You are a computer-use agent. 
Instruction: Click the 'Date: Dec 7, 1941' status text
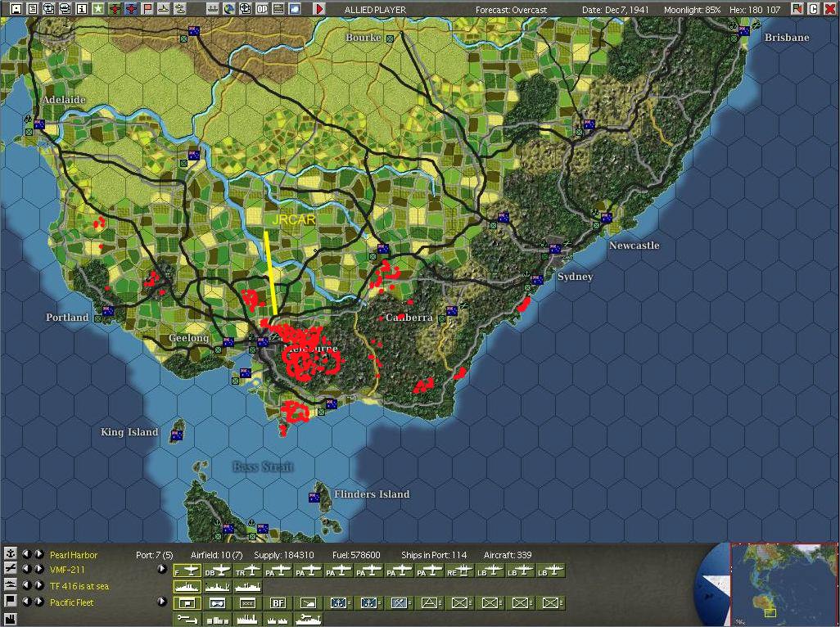616,10
